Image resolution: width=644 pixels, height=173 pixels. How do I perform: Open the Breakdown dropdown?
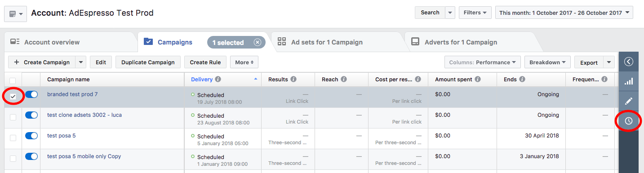(547, 62)
